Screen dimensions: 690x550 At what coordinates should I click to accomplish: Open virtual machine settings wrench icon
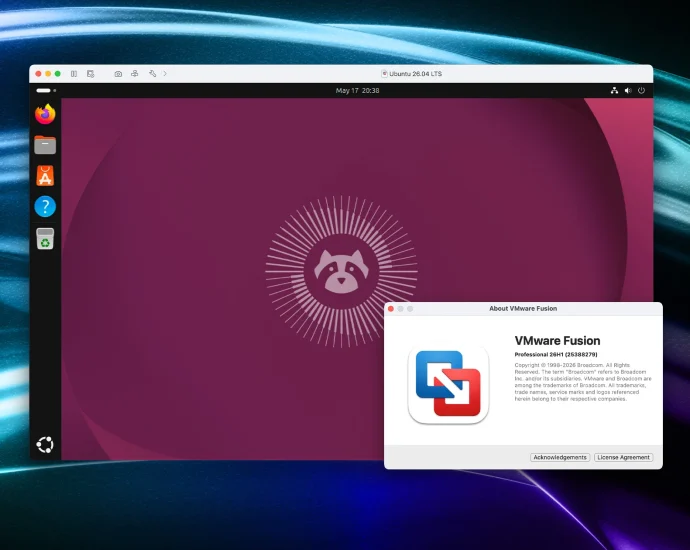point(152,74)
